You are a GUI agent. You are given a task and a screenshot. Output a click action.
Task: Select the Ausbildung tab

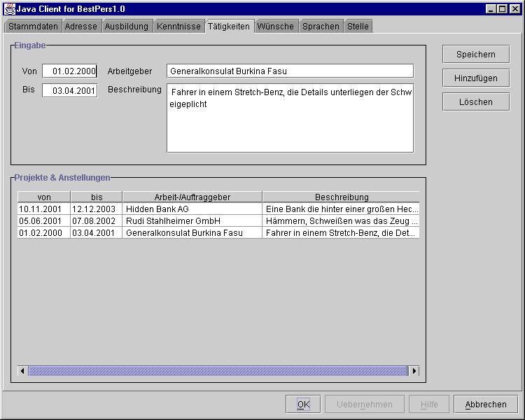(x=127, y=26)
